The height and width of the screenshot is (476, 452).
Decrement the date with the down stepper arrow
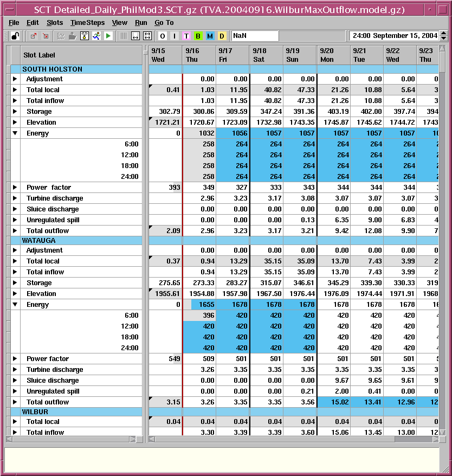(443, 38)
